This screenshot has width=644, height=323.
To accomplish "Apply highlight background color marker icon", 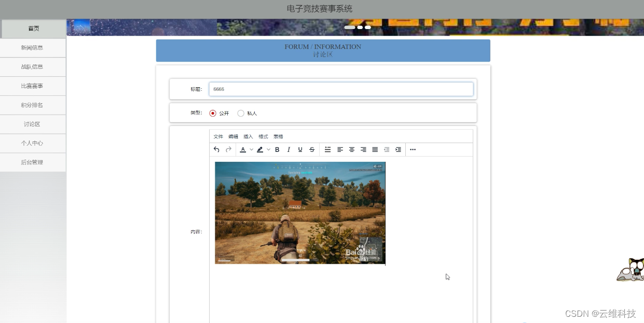I will click(260, 149).
